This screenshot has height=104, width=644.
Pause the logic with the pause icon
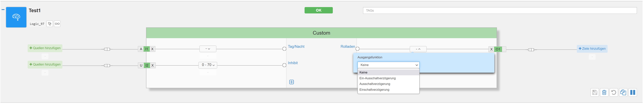click(x=633, y=93)
